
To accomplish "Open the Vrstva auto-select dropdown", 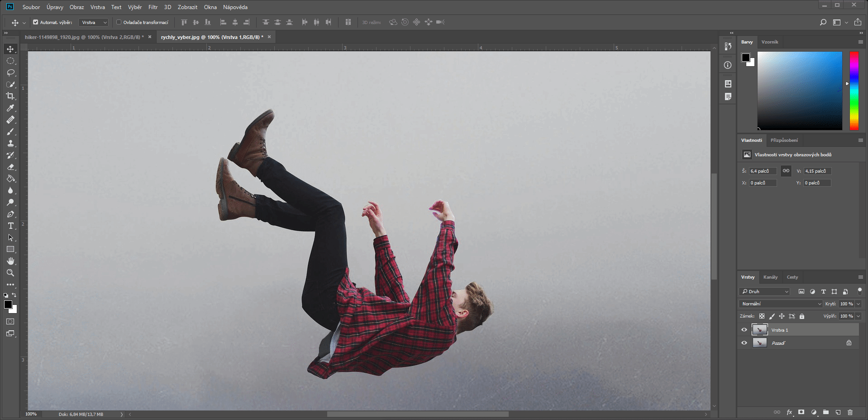I will pos(94,22).
